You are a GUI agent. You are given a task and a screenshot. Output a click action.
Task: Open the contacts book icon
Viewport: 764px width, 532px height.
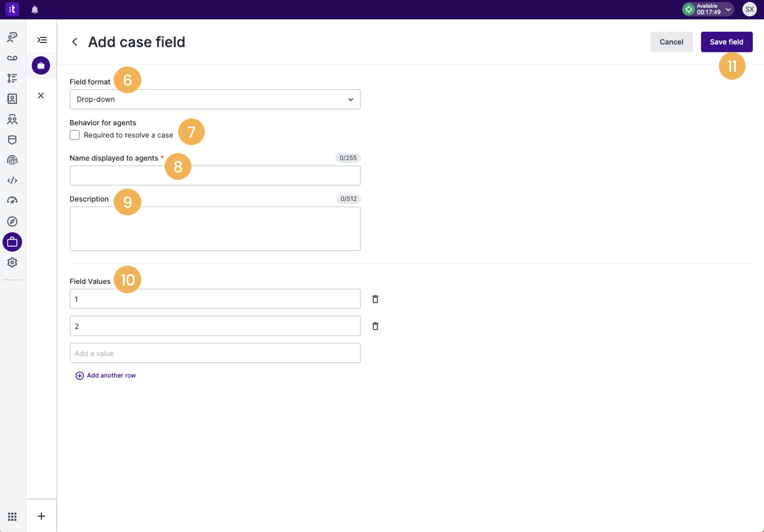pyautogui.click(x=13, y=99)
